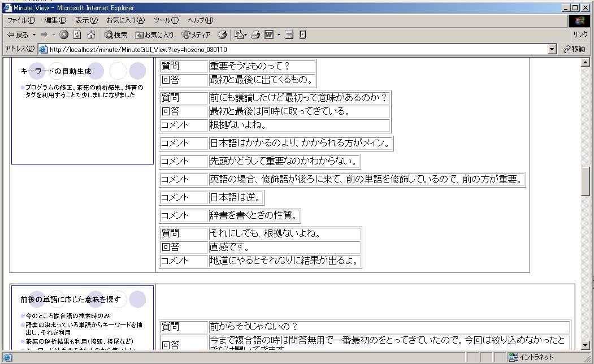Screen dimensions: 594x364
Task: Open the address bar URL dropdown
Action: coord(552,49)
